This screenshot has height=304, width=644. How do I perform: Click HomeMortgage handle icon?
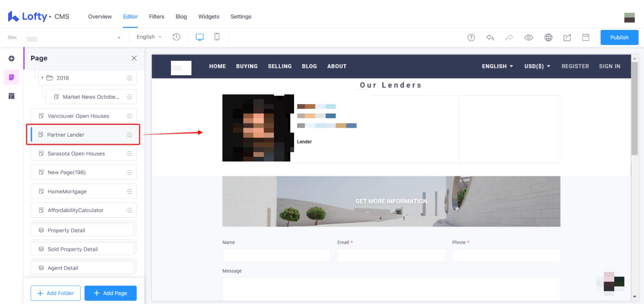[129, 191]
